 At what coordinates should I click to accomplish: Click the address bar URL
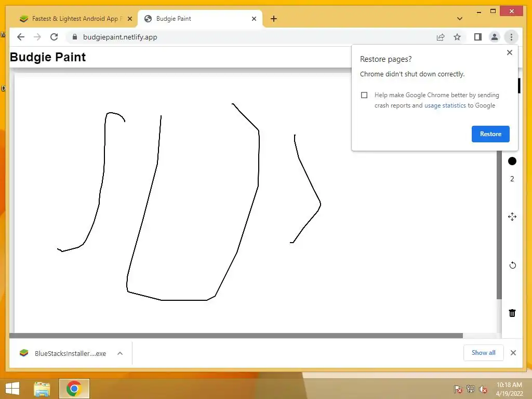pos(120,37)
